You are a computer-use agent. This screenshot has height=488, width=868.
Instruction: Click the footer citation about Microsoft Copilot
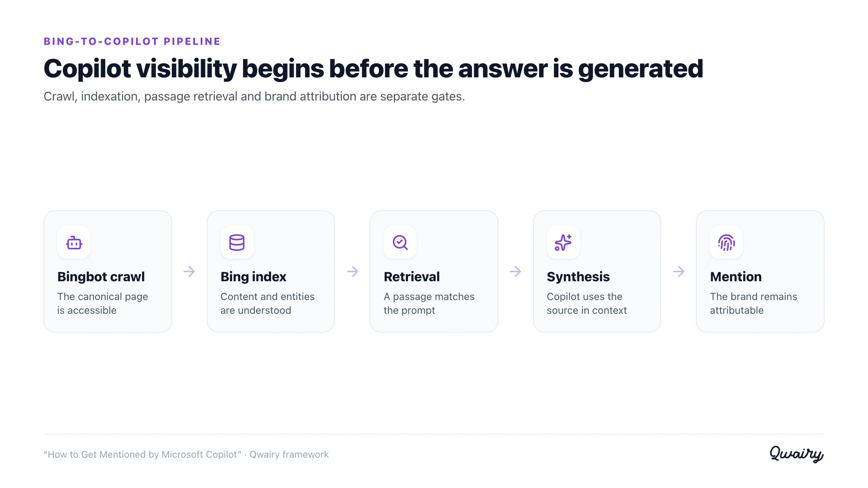pyautogui.click(x=186, y=454)
